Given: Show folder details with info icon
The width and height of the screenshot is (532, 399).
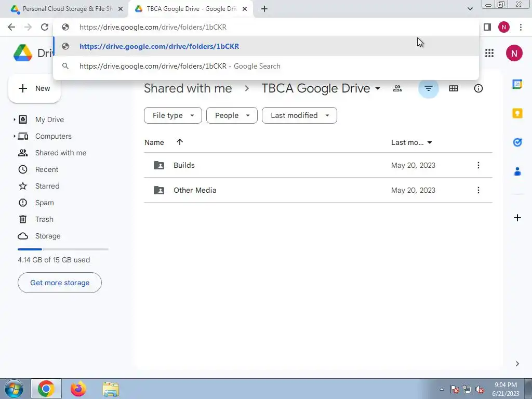Looking at the screenshot, I should 478,88.
